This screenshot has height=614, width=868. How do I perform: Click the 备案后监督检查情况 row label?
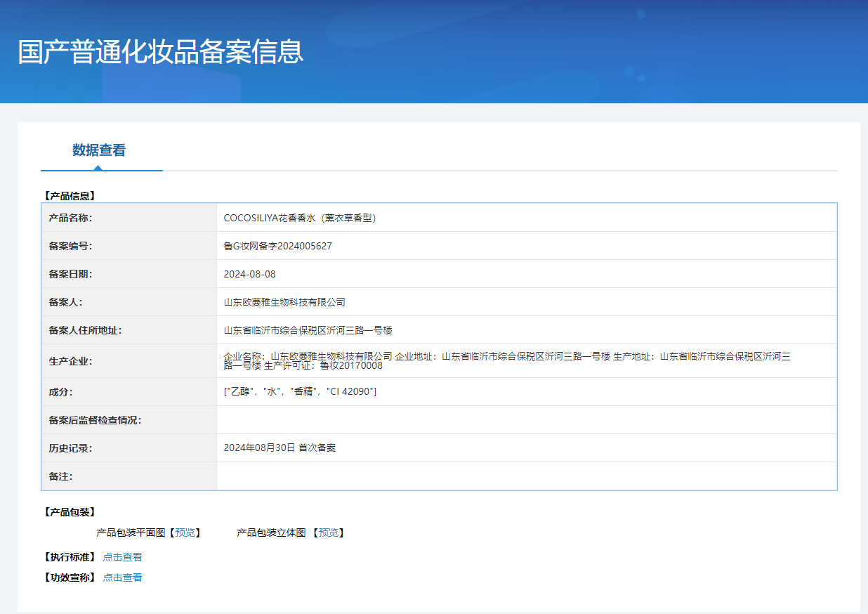(x=95, y=420)
